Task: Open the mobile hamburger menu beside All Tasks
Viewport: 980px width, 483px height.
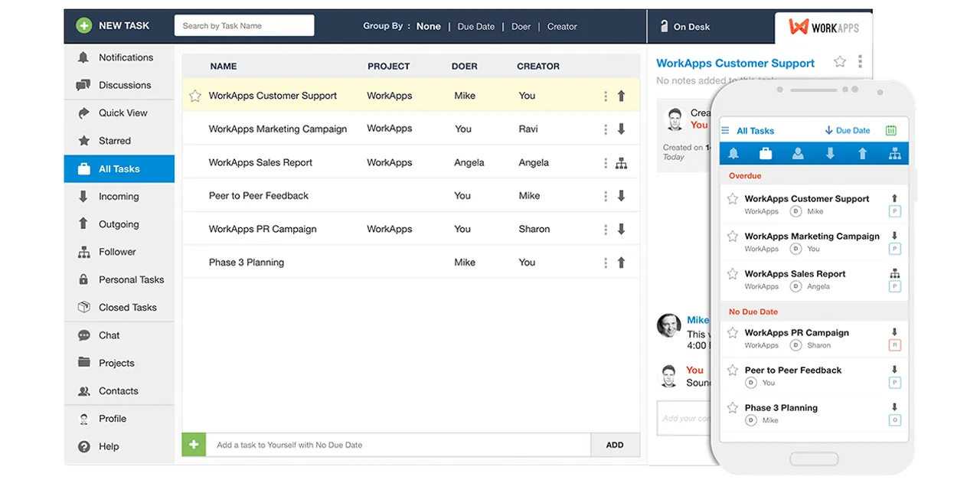Action: tap(726, 131)
